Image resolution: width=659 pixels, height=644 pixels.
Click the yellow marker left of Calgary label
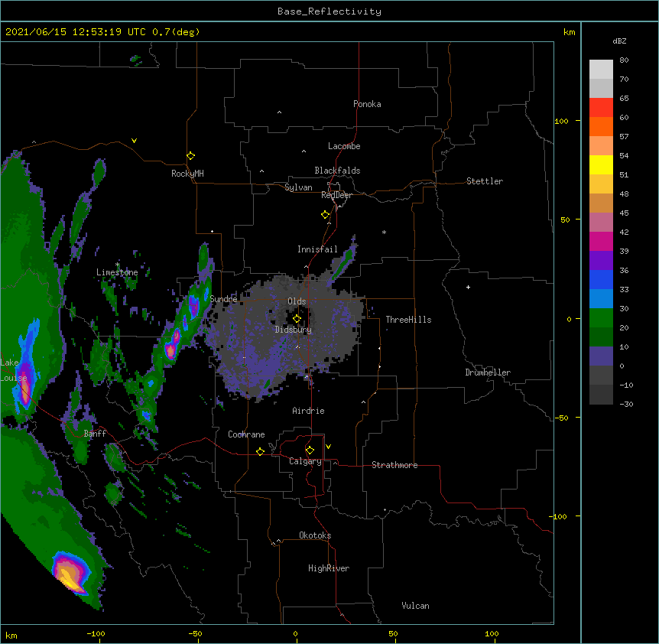260,451
